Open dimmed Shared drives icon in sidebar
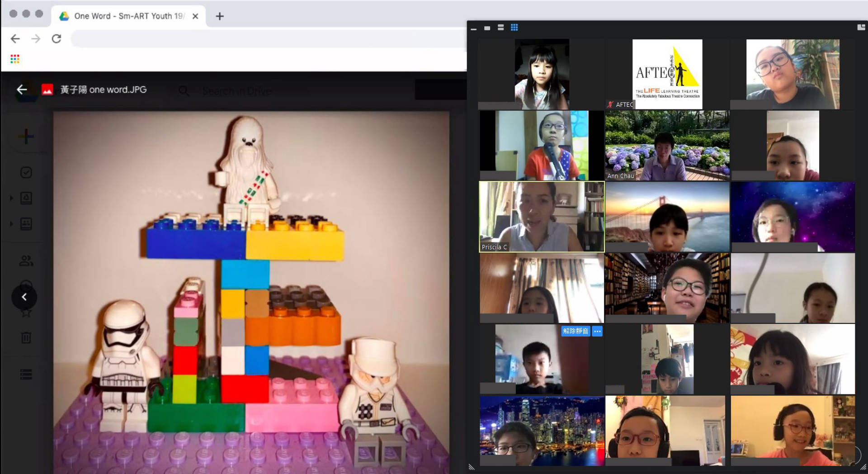The height and width of the screenshot is (474, 868). tap(26, 223)
